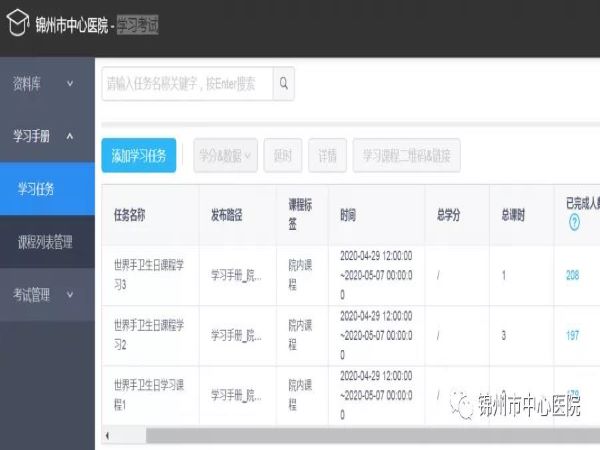Click the search magnifier icon
The image size is (600, 450).
[x=284, y=83]
